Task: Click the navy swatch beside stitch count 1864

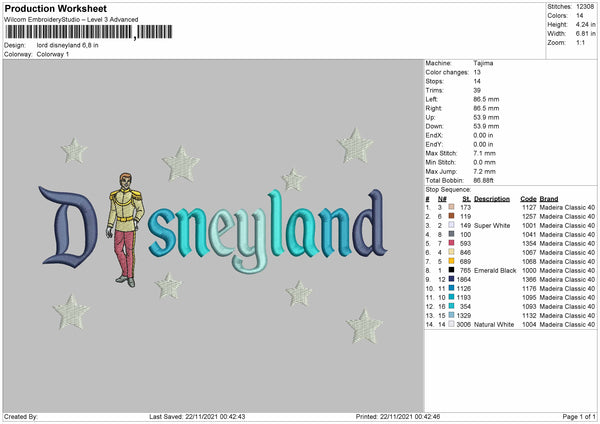Action: [452, 279]
